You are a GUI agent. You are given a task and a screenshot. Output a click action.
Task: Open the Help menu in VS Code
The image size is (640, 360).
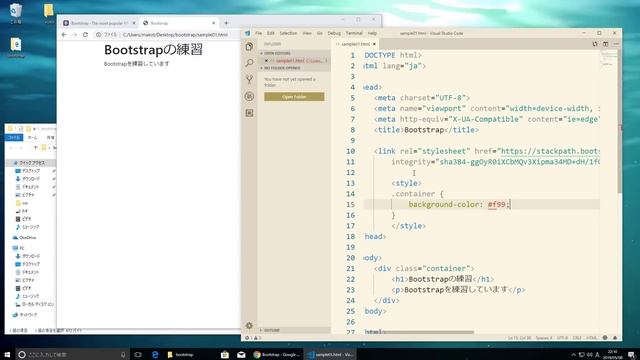pyautogui.click(x=372, y=33)
